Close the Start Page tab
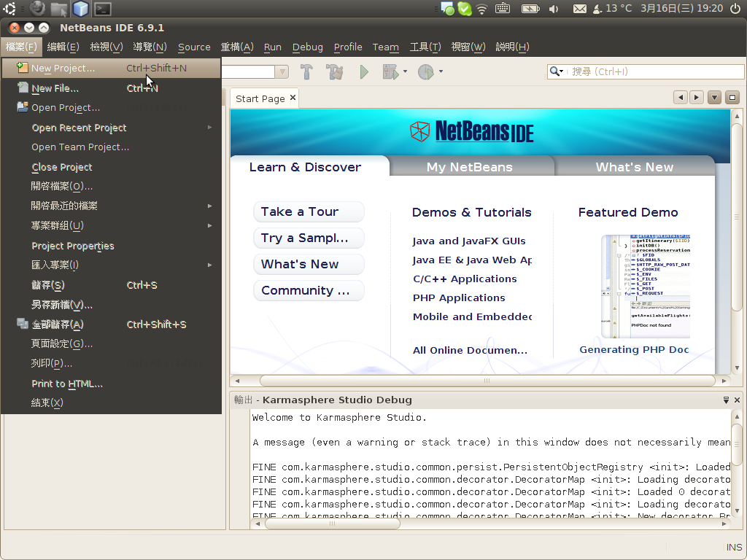The width and height of the screenshot is (747, 560). [293, 98]
